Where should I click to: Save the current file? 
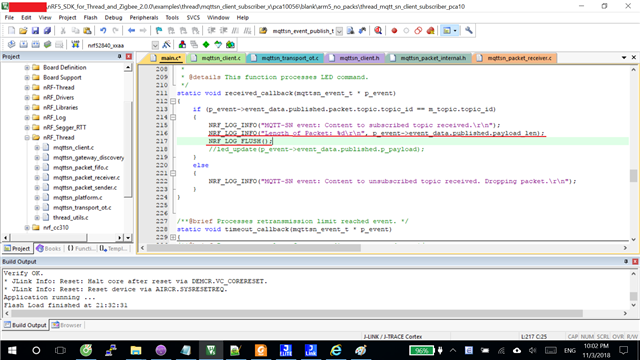[x=36, y=31]
